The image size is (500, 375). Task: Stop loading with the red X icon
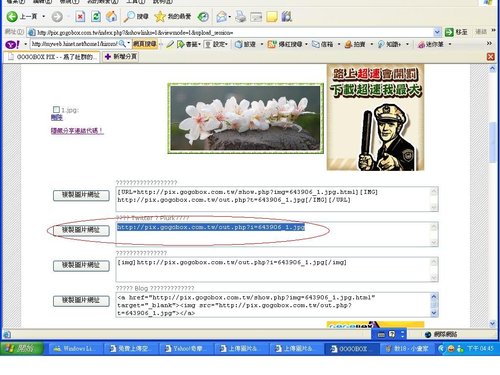[x=80, y=16]
